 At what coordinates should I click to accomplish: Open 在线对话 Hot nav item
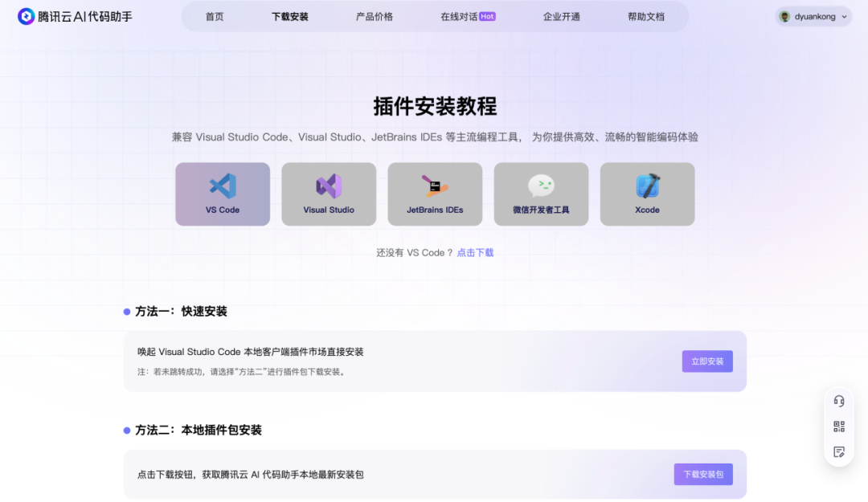click(467, 16)
